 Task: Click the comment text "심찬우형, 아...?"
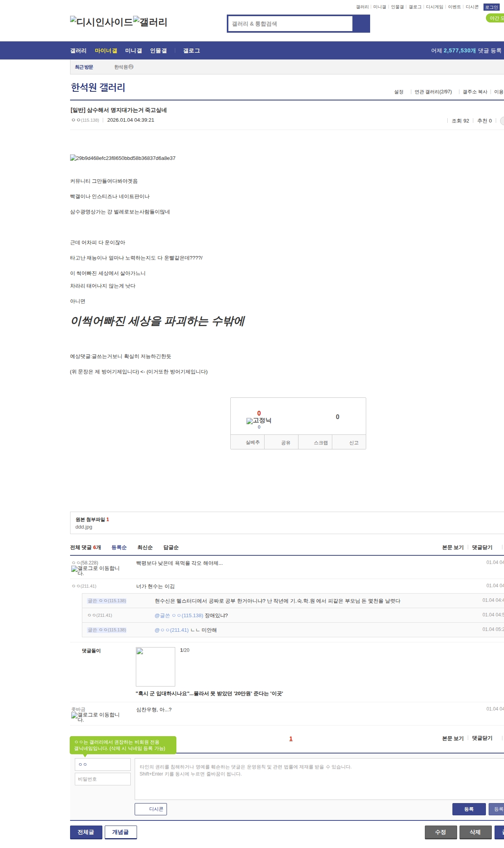point(154,710)
